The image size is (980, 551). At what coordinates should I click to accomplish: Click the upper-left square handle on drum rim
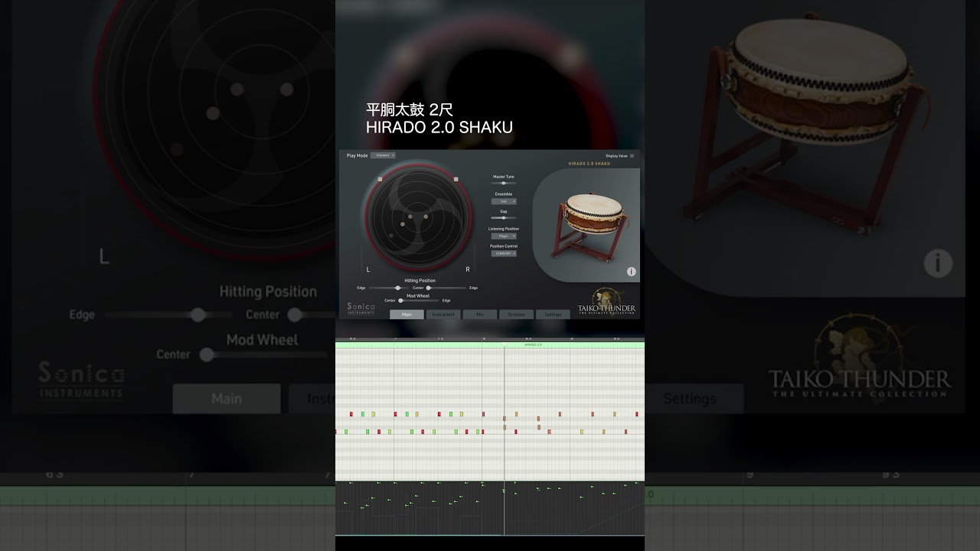click(379, 180)
